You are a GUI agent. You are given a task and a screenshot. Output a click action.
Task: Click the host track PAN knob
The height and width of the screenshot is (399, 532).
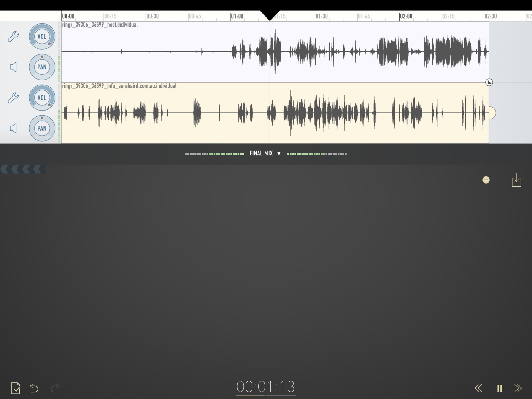[42, 67]
